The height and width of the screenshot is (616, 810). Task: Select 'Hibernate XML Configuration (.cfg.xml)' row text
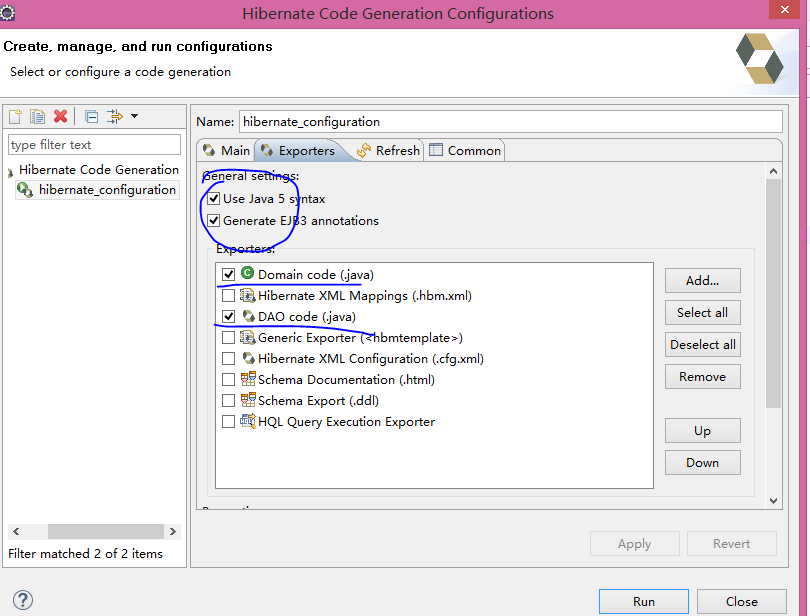click(x=371, y=359)
